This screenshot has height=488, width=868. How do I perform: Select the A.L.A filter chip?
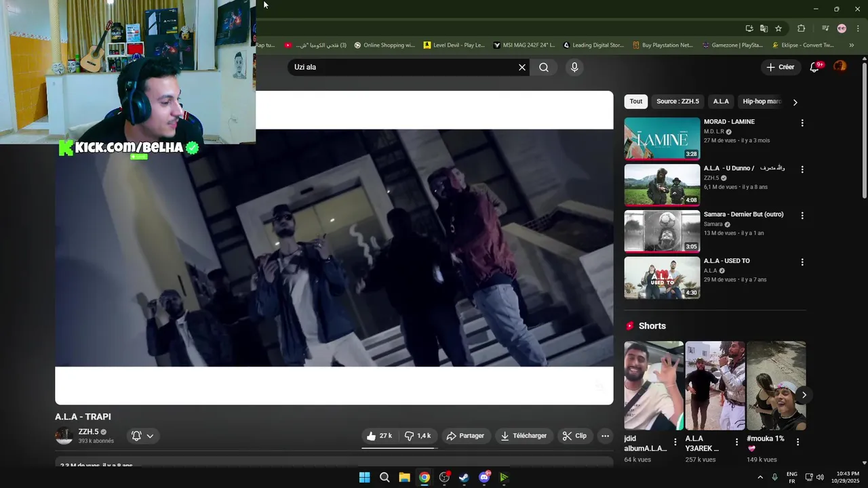click(721, 102)
